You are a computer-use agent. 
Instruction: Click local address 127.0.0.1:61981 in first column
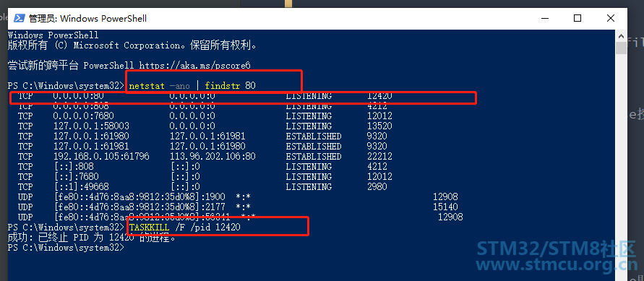(x=91, y=147)
